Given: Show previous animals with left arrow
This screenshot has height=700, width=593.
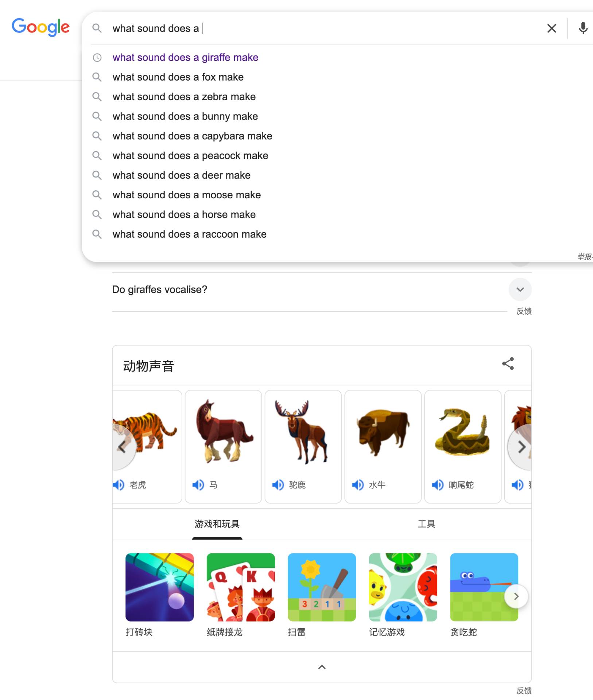Looking at the screenshot, I should [122, 447].
